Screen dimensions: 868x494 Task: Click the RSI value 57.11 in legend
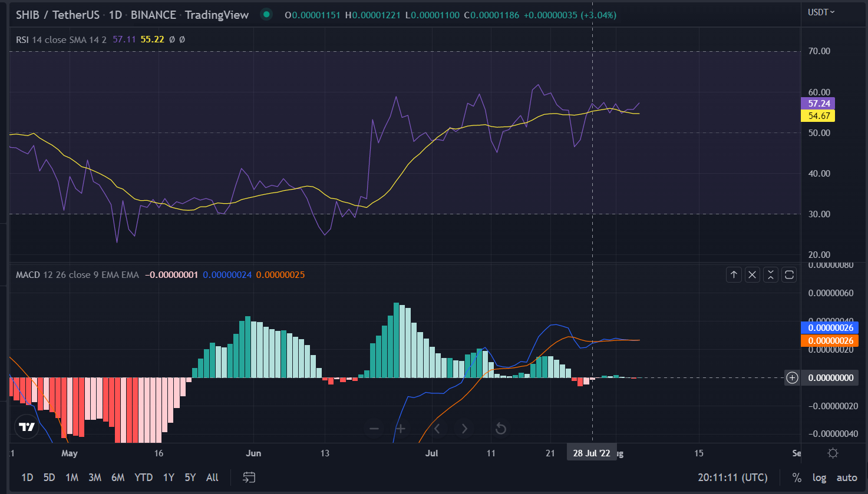(x=124, y=39)
